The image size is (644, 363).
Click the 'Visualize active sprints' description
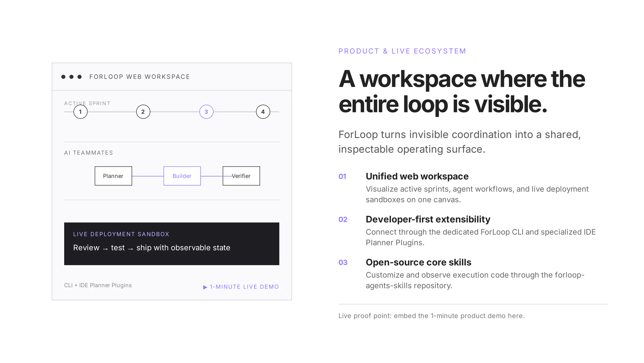477,194
